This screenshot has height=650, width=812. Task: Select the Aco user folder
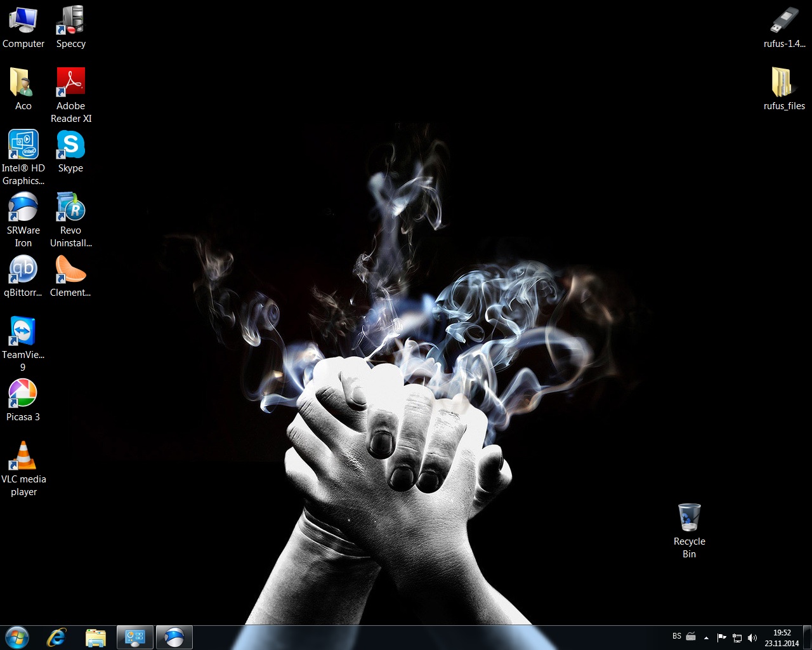coord(23,90)
